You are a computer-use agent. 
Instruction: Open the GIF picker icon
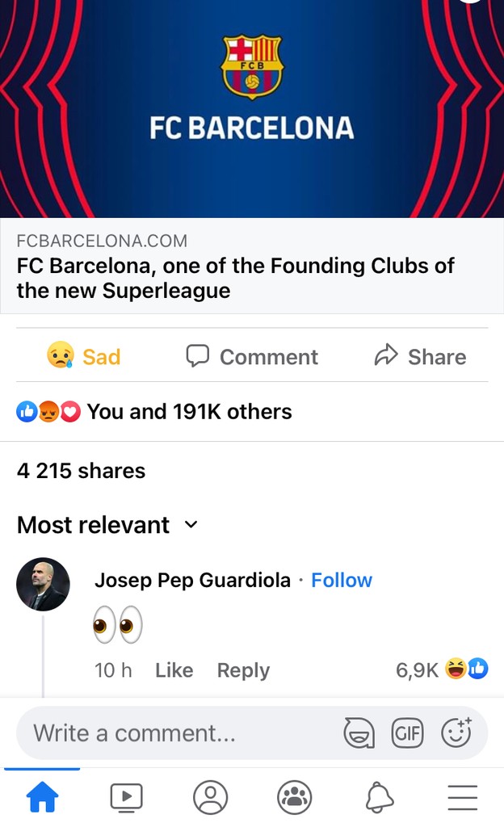(x=407, y=733)
